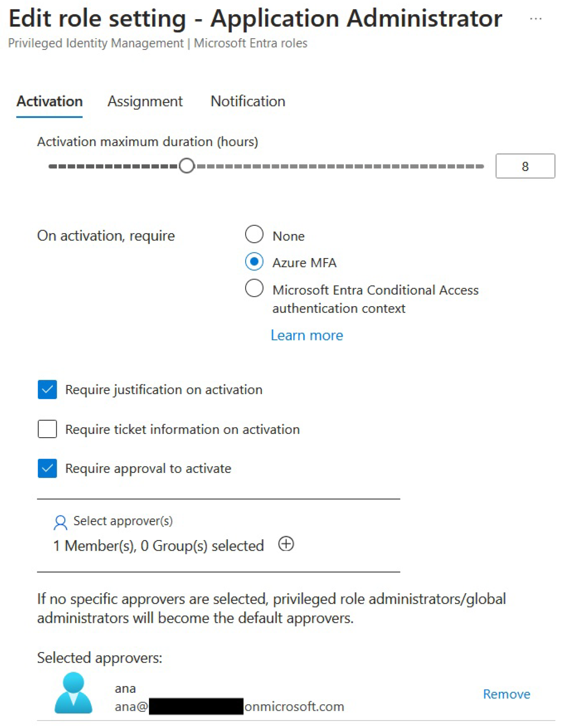Toggle Require approval to activate checkbox

point(47,468)
